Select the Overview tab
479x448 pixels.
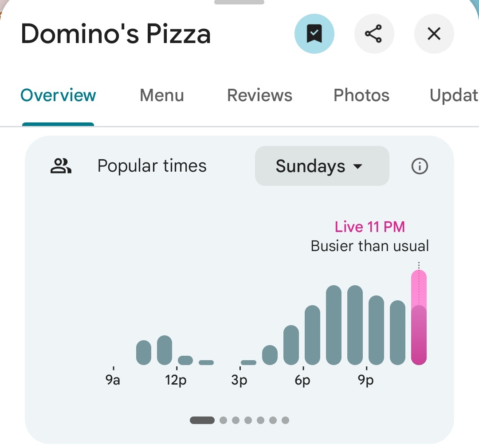pos(58,95)
